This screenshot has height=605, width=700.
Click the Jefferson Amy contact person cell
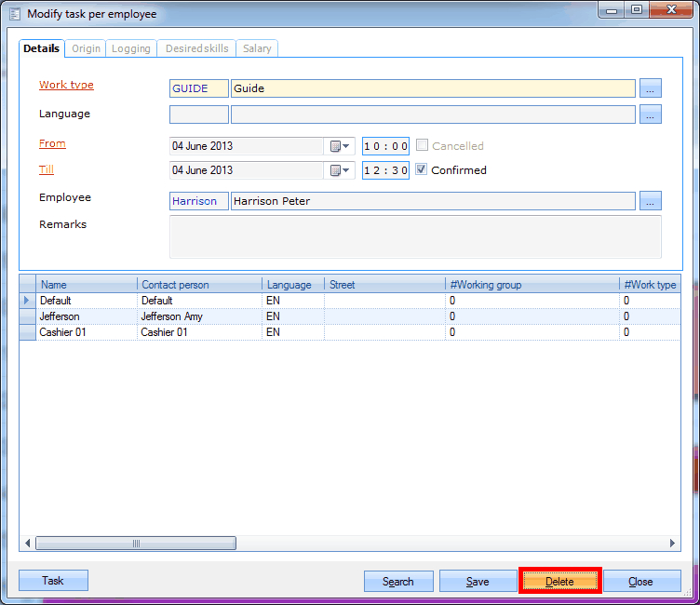[199, 316]
